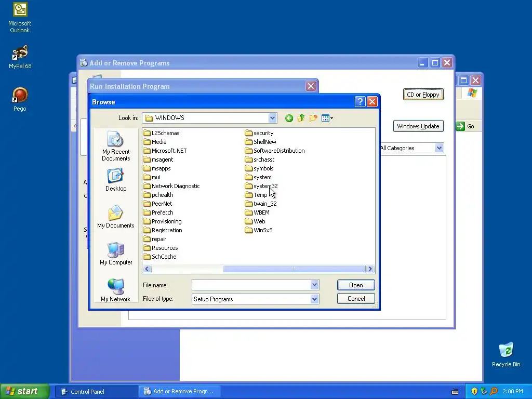
Task: Click the Back arrow in Browse toolbar
Action: (289, 118)
